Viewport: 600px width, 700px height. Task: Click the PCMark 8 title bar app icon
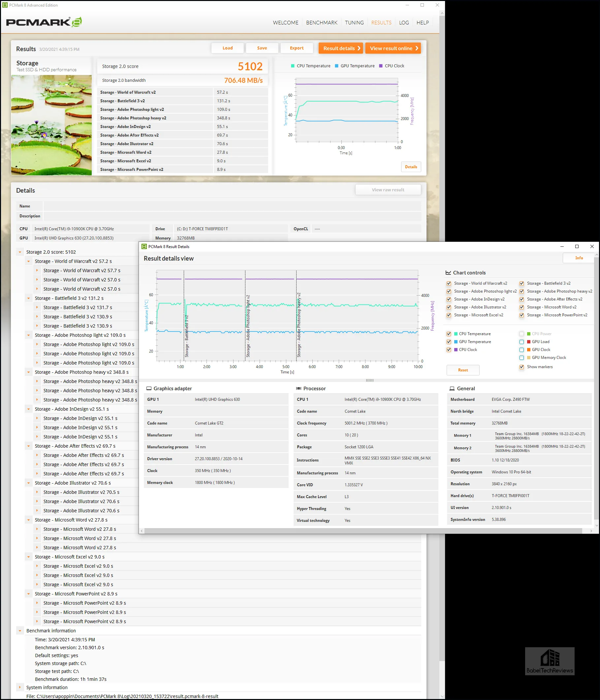pyautogui.click(x=5, y=5)
